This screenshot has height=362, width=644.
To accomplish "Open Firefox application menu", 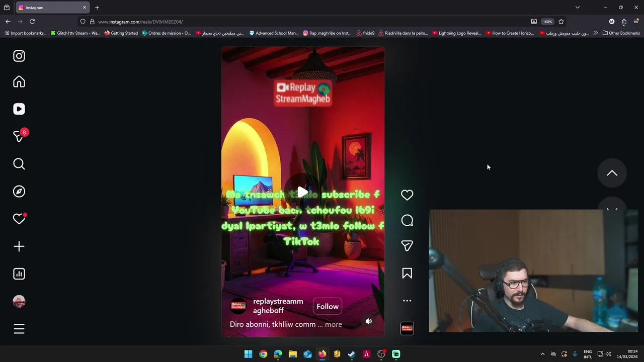I will click(x=636, y=22).
